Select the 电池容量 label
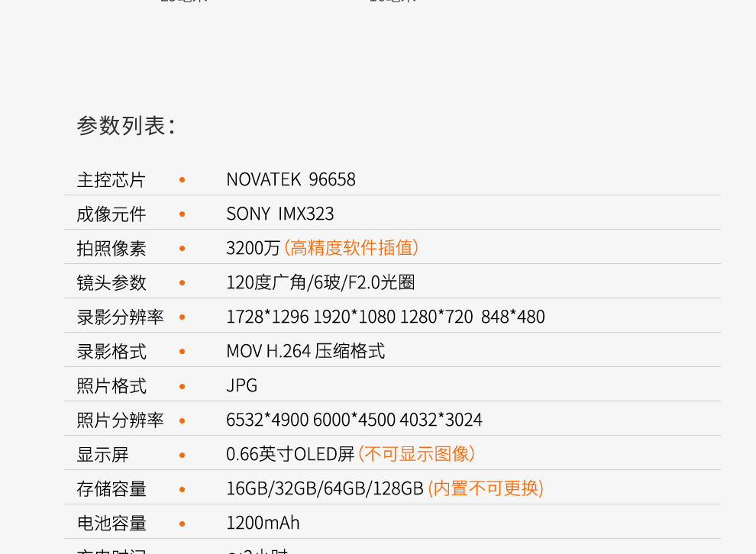Image resolution: width=756 pixels, height=554 pixels. click(x=111, y=523)
